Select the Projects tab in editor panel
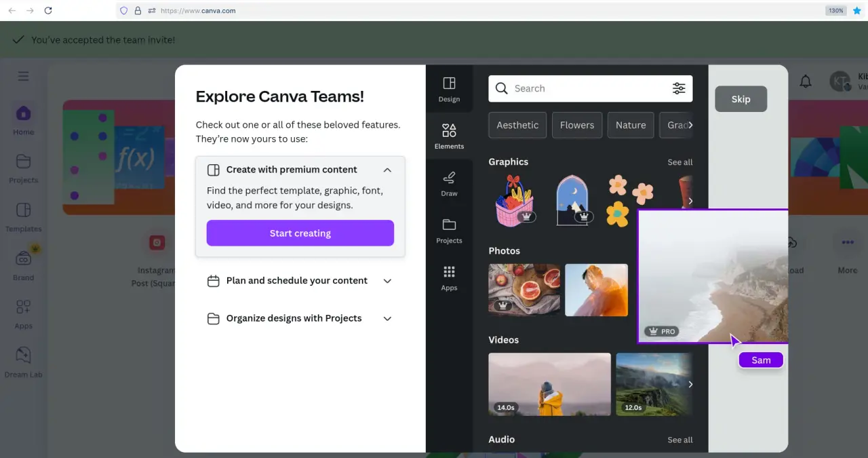 point(449,231)
